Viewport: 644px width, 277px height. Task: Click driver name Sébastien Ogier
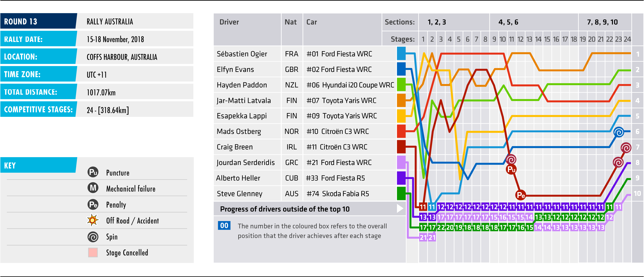point(242,54)
